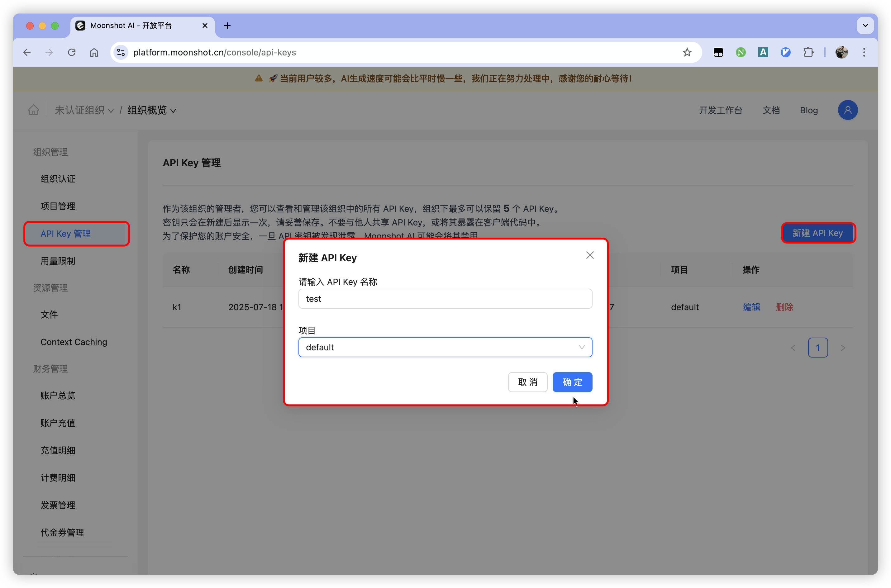
Task: Open browser extensions puzzle icon
Action: [x=808, y=53]
